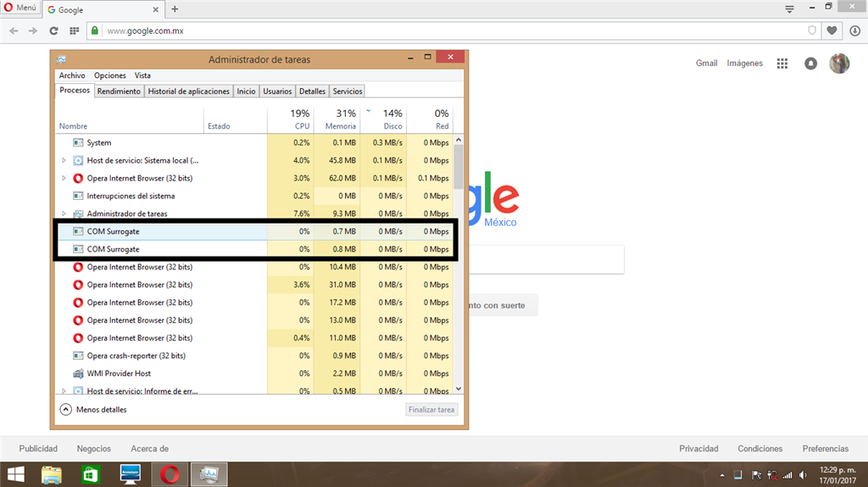Go forward with browser forward arrow

(33, 31)
